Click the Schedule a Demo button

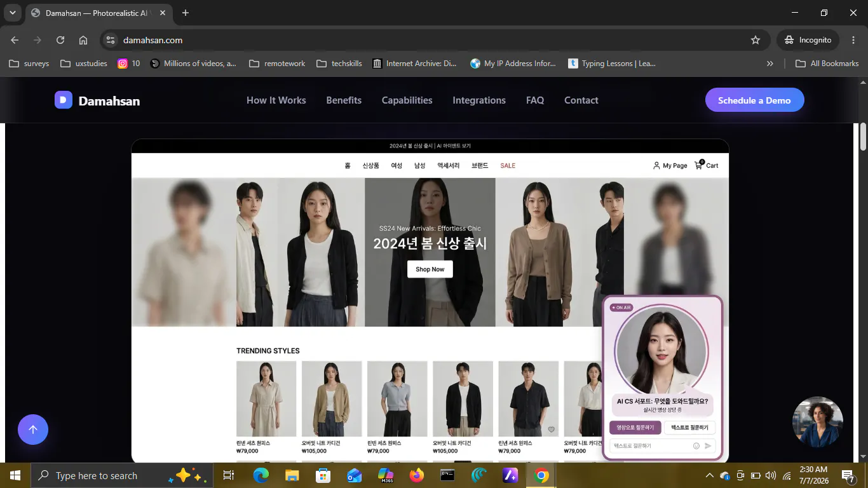(755, 100)
